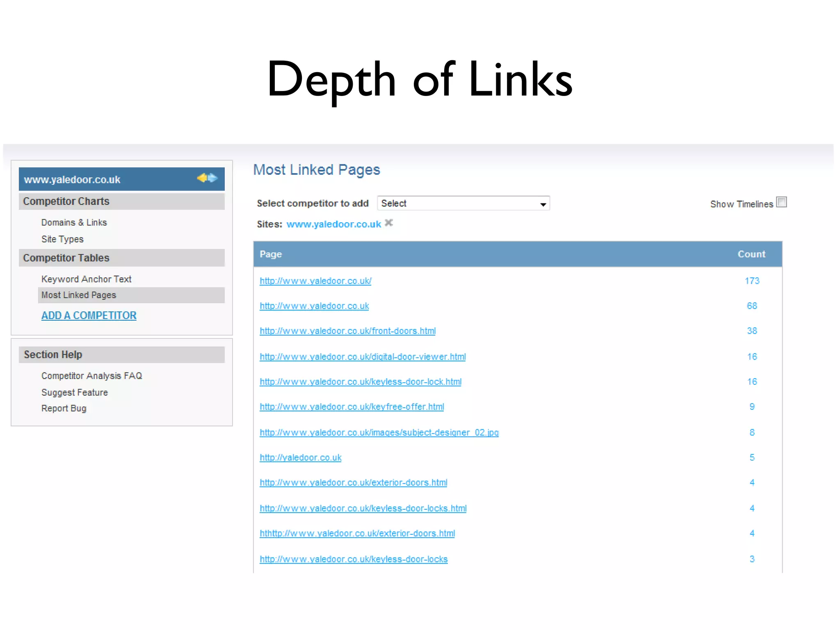Click the Most Linked Pages heading
Viewport: 840px width, 630px height.
[x=317, y=170]
